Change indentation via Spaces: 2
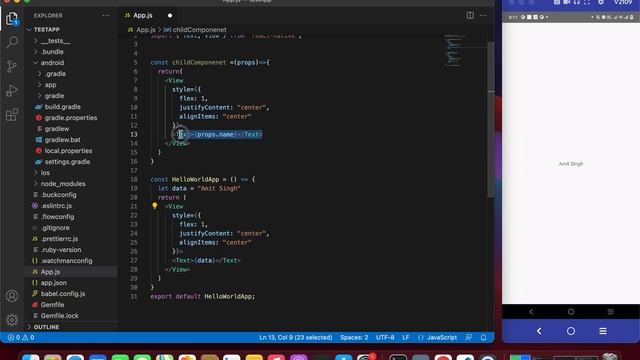 (354, 338)
